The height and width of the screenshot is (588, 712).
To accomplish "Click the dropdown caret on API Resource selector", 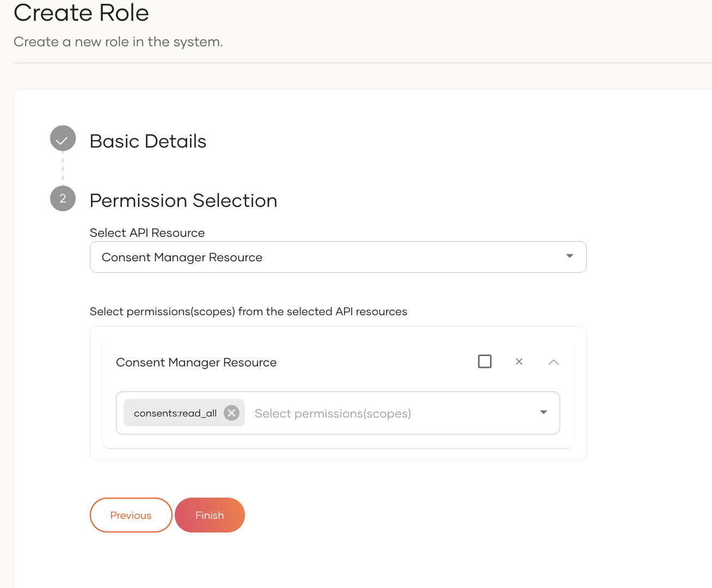I will point(569,256).
